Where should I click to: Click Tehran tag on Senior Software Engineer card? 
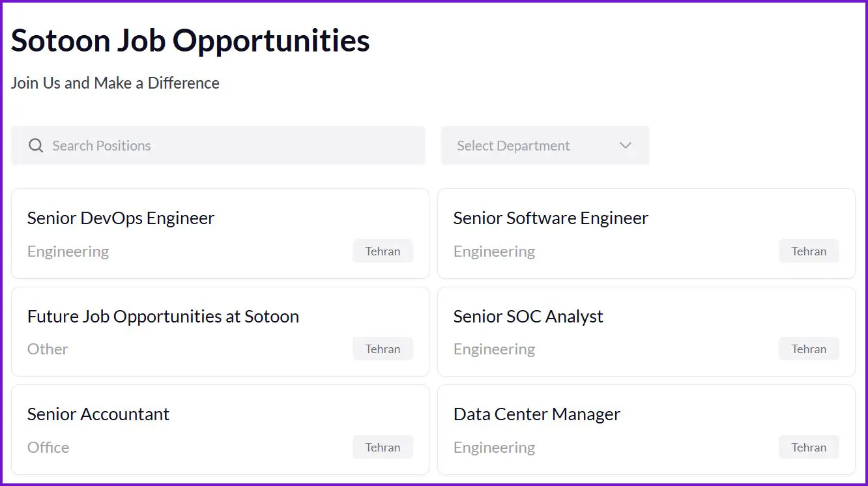(x=809, y=251)
